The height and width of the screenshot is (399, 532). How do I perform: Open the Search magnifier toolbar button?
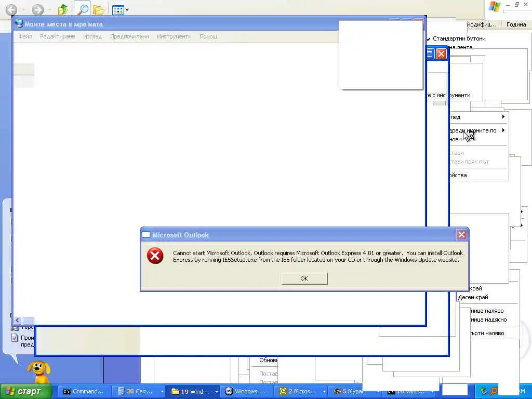(82, 9)
